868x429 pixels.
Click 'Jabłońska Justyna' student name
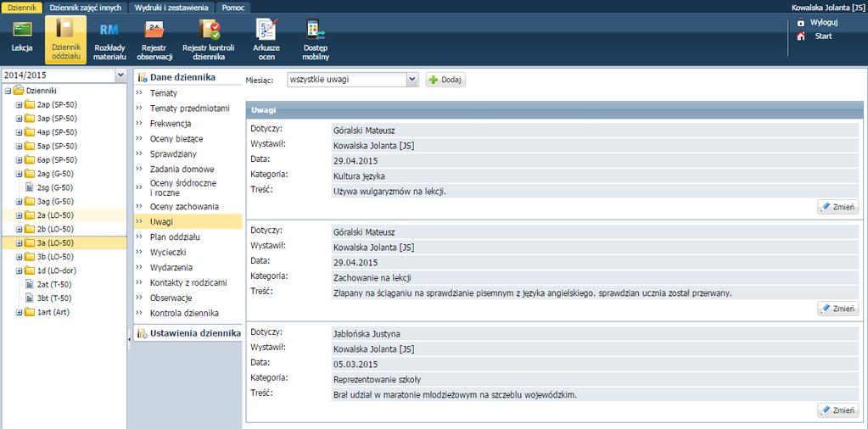(x=367, y=334)
